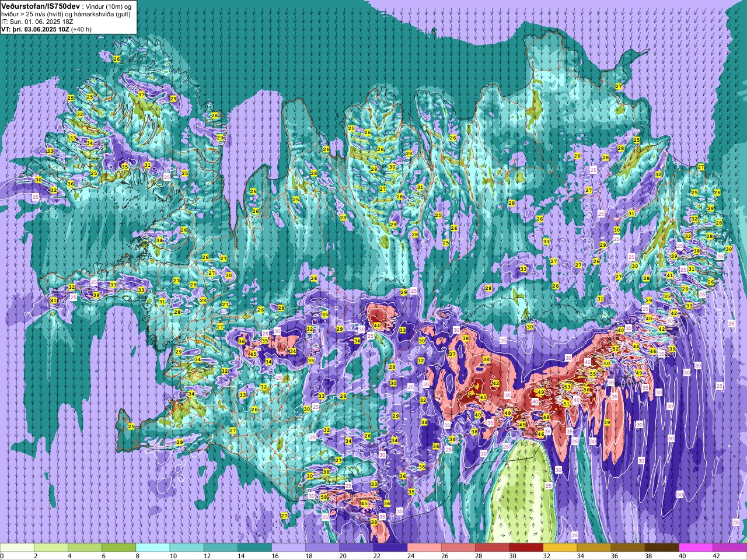747x560 pixels.
Task: Select the 10–12 m/s light teal scale swatch
Action: click(186, 548)
